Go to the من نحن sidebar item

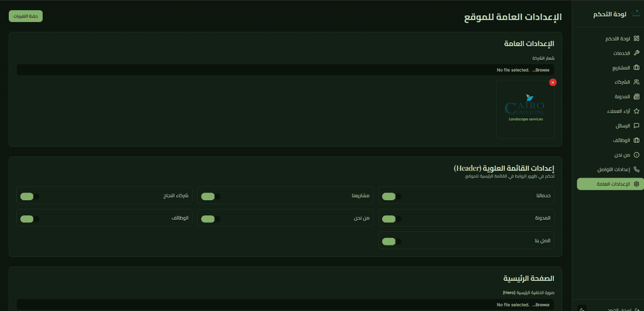click(610, 155)
